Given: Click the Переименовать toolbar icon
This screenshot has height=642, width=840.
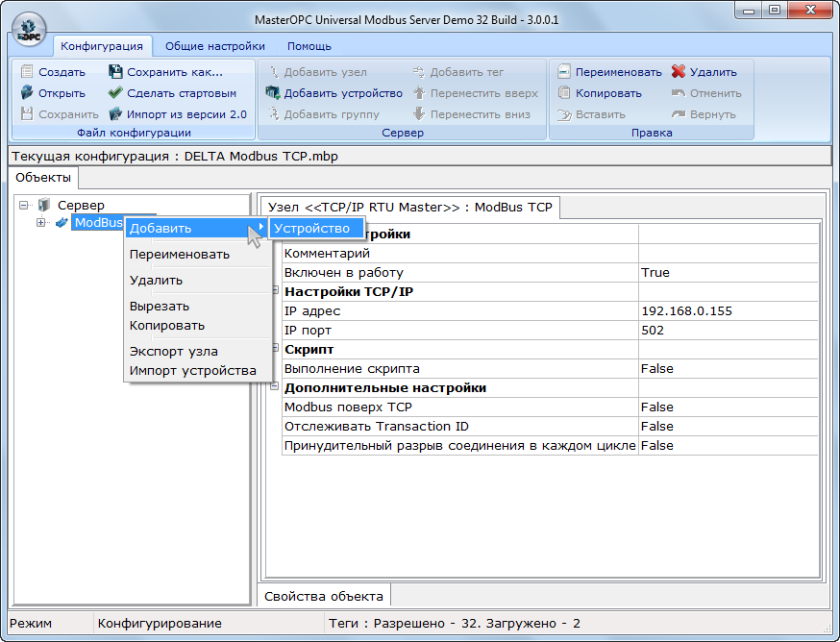Looking at the screenshot, I should (564, 72).
